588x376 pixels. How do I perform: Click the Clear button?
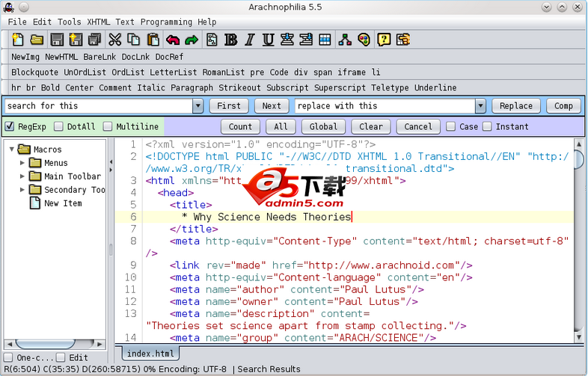coord(371,126)
